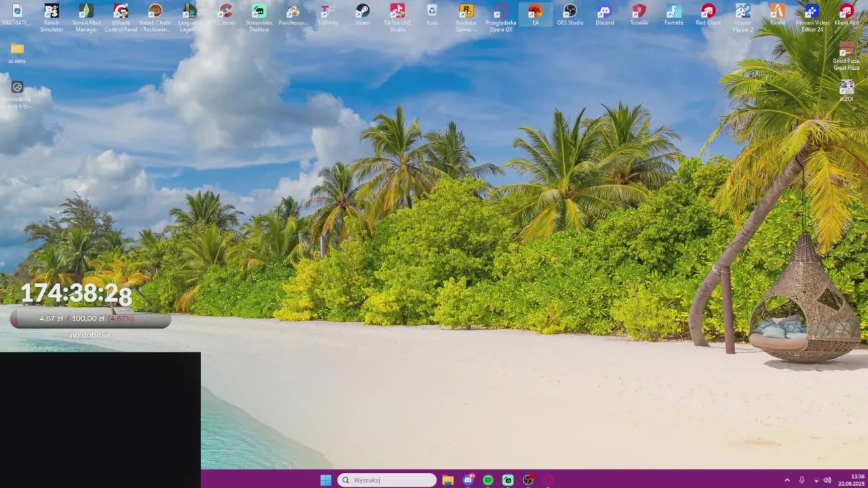Viewport: 868px width, 488px height.
Task: Click the FiveM desktop shortcut
Action: 778,15
